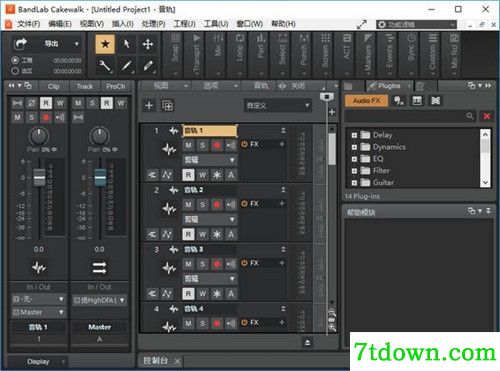Switch to the ProCh inspector tab

coord(116,86)
